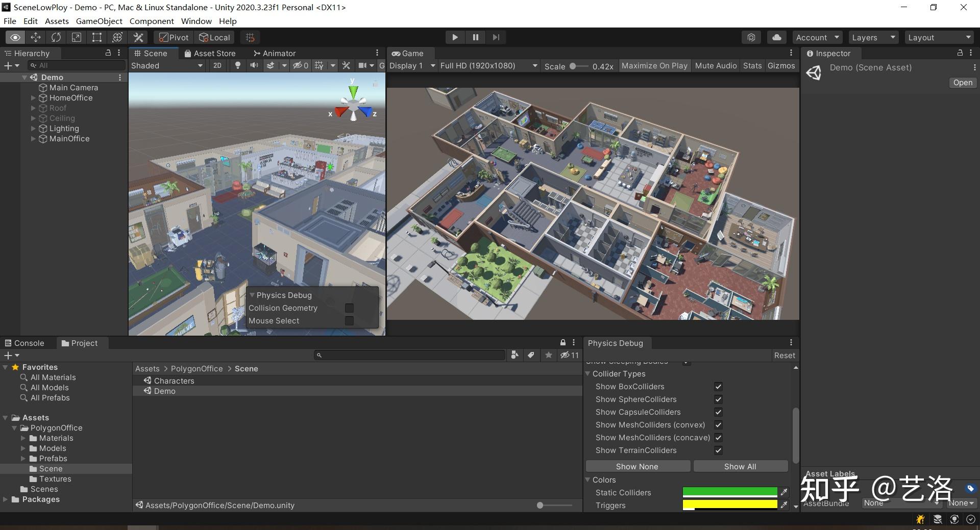The width and height of the screenshot is (980, 530).
Task: Select the Scale tool
Action: [77, 37]
